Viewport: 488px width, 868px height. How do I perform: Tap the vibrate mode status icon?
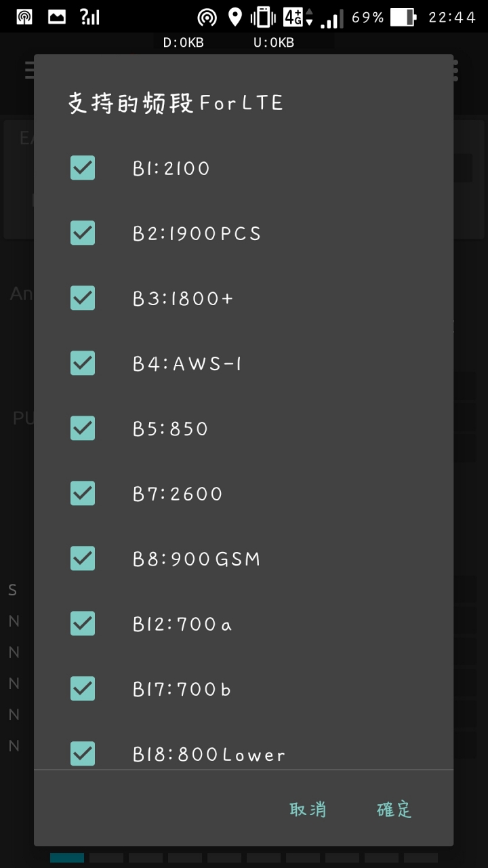point(263,17)
